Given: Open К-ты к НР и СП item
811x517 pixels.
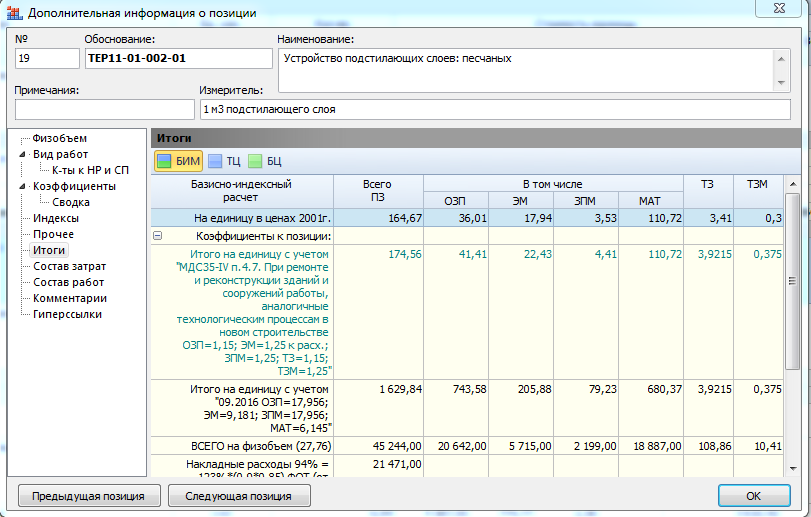Looking at the screenshot, I should [x=91, y=170].
